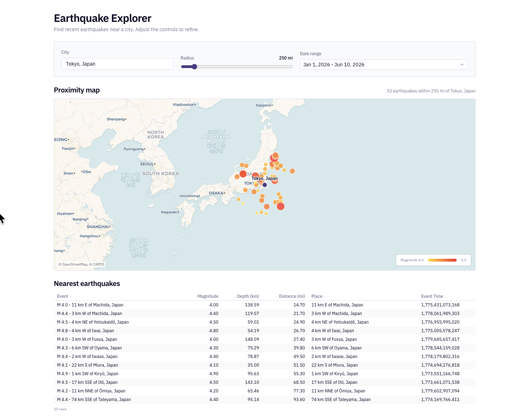Click the red earthquake marker on Japan's west coast
This screenshot has height=420, width=528.
click(243, 174)
